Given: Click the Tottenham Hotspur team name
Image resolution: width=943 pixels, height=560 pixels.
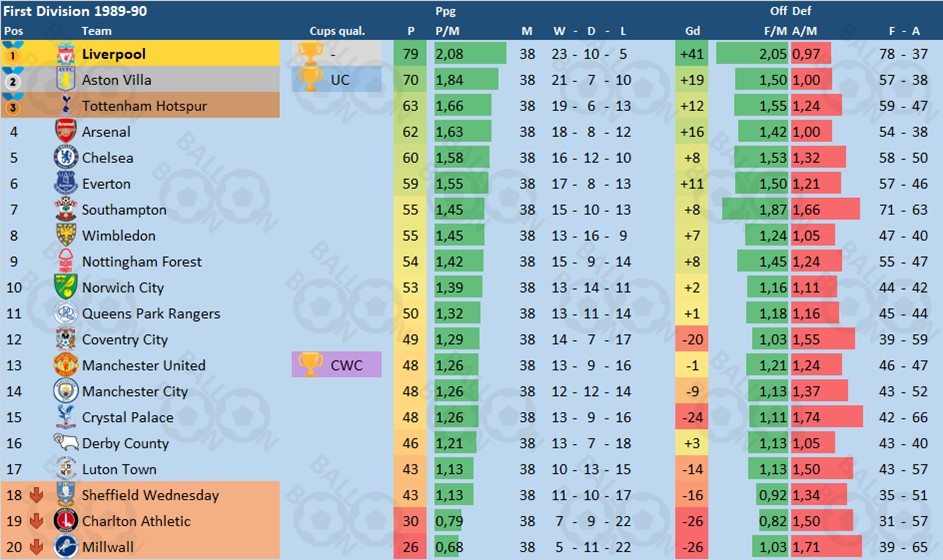Looking at the screenshot, I should click(x=144, y=106).
